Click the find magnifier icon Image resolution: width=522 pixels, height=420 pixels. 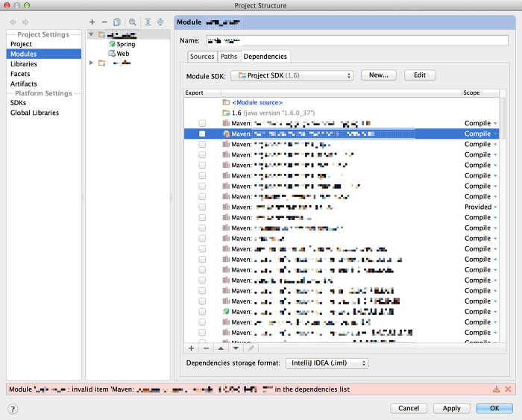click(133, 22)
